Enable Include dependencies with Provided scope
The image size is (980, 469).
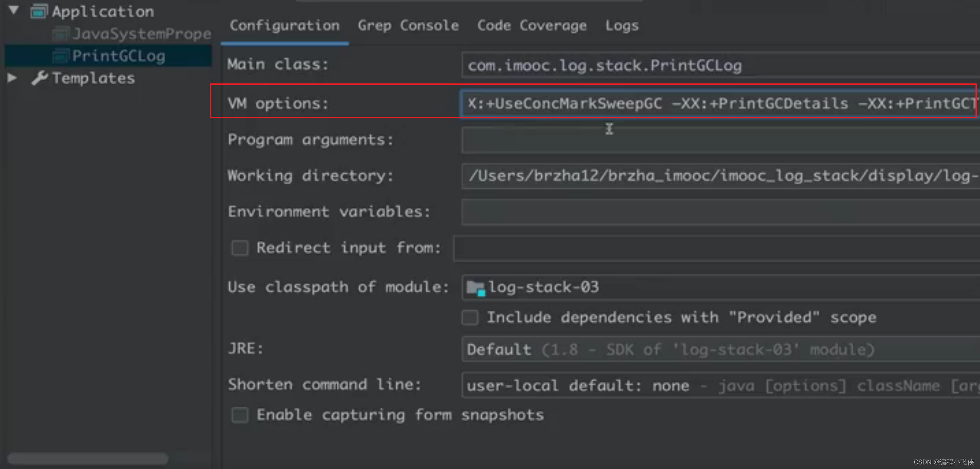point(470,317)
